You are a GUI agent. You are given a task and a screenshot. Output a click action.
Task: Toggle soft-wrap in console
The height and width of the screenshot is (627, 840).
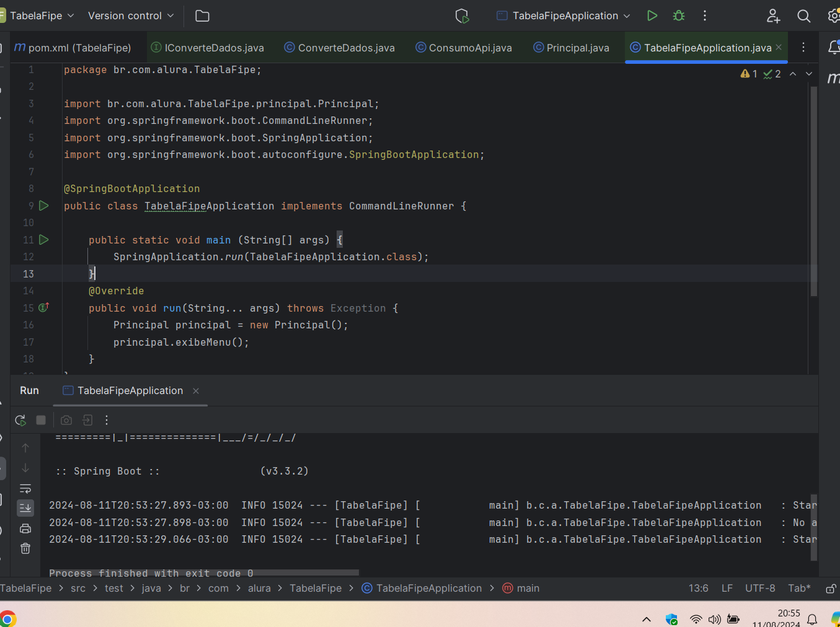point(25,489)
